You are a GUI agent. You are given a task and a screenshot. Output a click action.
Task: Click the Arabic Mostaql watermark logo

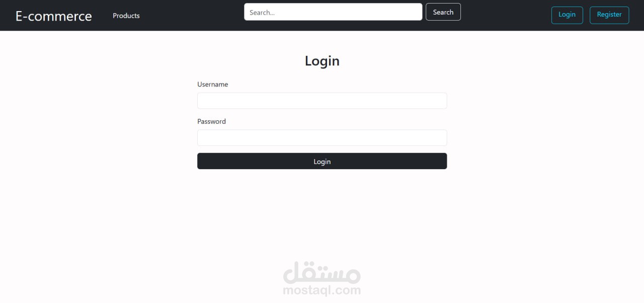click(322, 272)
